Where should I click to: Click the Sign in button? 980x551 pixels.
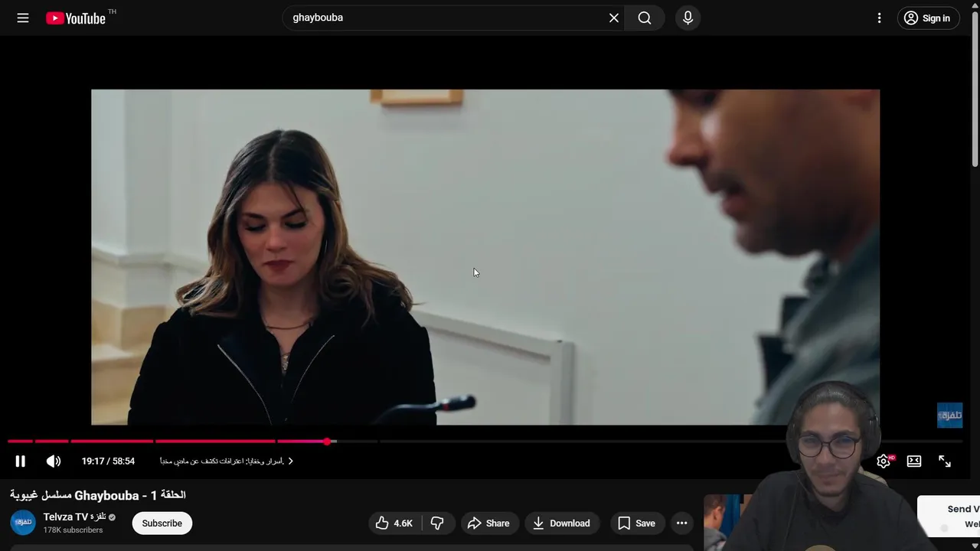pyautogui.click(x=928, y=18)
